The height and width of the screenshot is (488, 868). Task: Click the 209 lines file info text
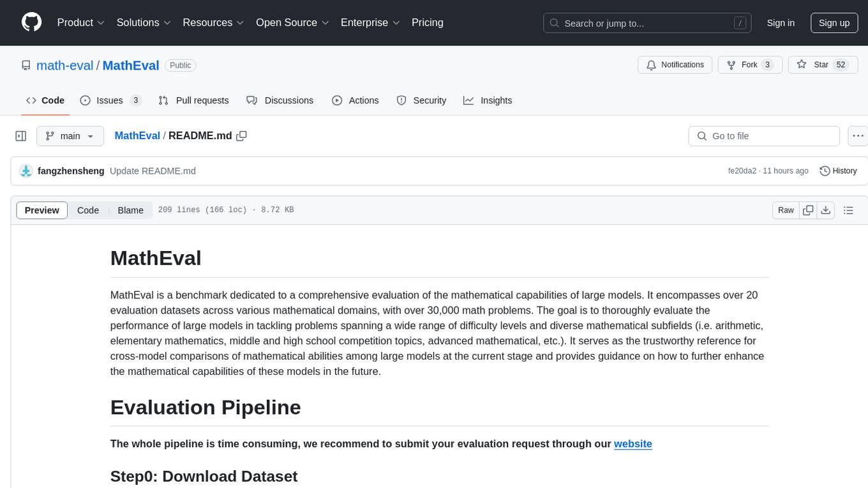tap(226, 210)
